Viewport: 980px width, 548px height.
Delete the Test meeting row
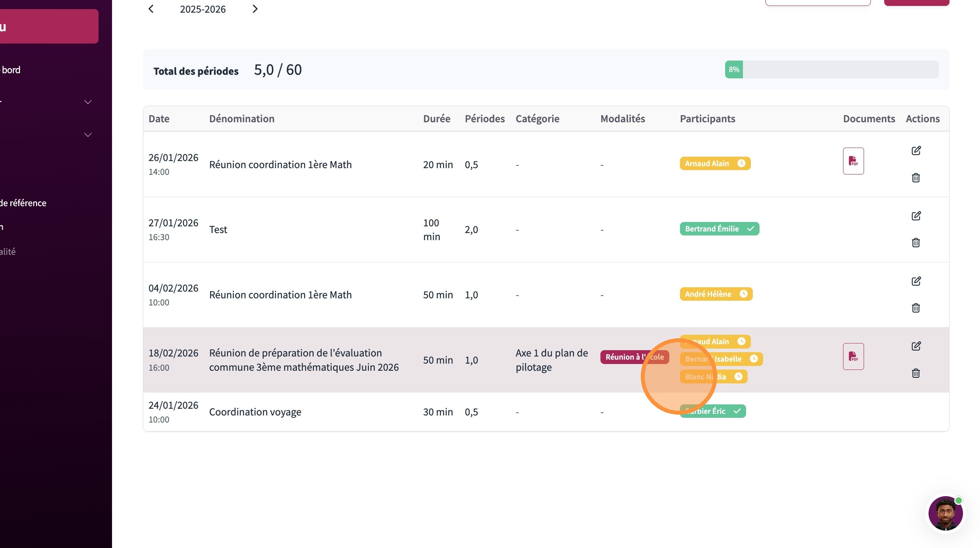pos(915,243)
